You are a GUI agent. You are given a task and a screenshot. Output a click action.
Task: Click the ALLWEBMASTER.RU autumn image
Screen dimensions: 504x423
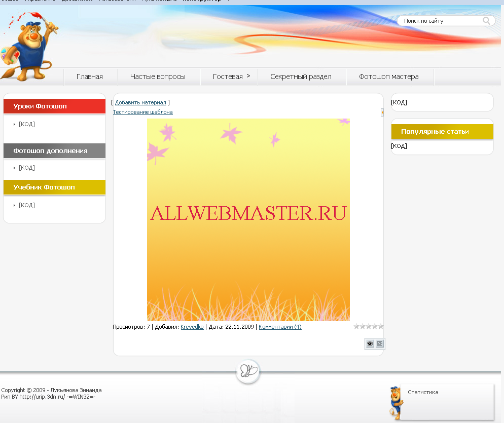(x=248, y=220)
